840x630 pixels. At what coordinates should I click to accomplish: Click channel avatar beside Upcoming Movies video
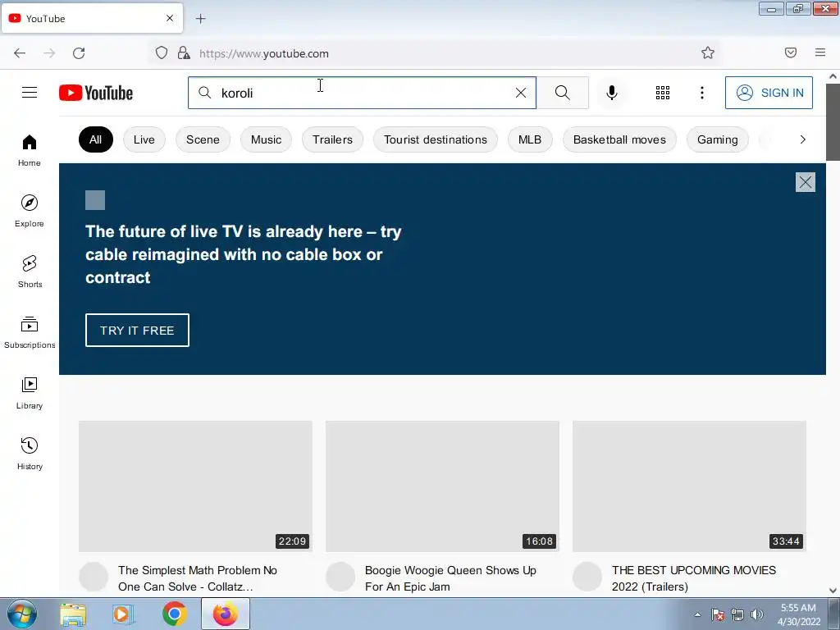click(587, 577)
